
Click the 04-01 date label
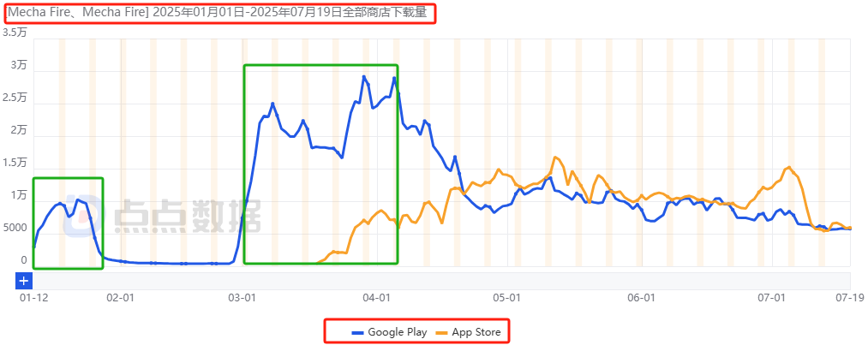tap(378, 298)
